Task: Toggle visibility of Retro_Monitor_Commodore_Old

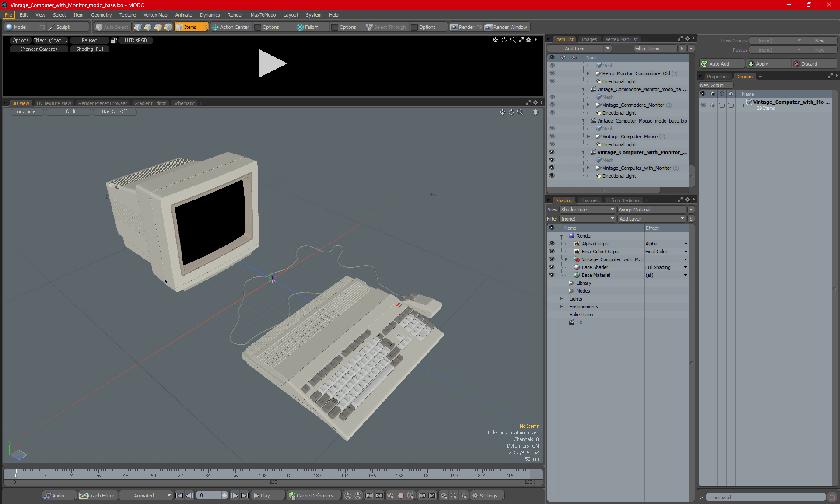Action: pos(552,73)
